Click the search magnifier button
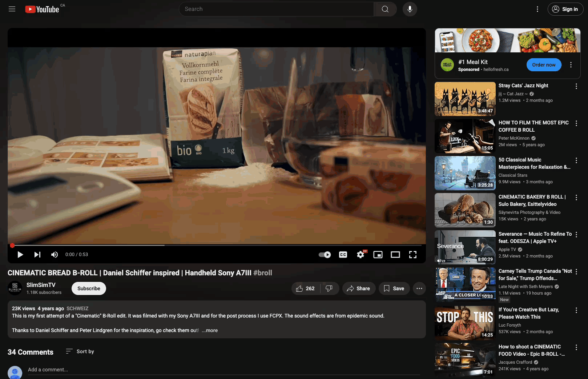This screenshot has width=588, height=379. tap(385, 9)
